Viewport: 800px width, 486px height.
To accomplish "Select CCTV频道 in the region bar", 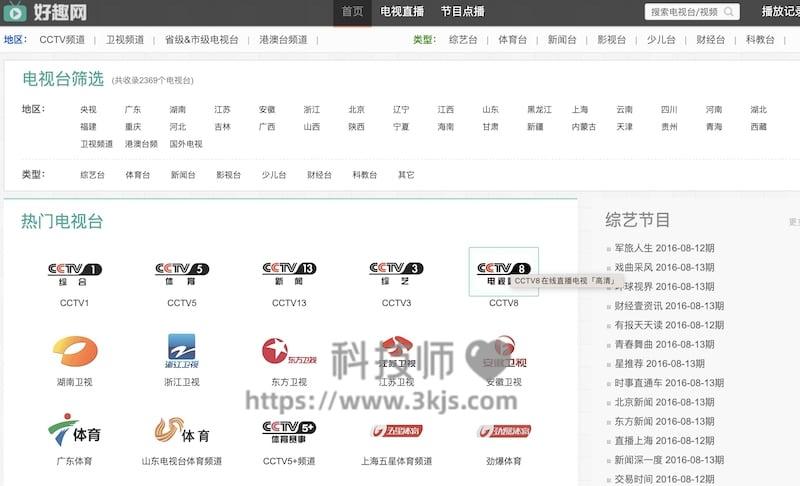I will click(62, 40).
